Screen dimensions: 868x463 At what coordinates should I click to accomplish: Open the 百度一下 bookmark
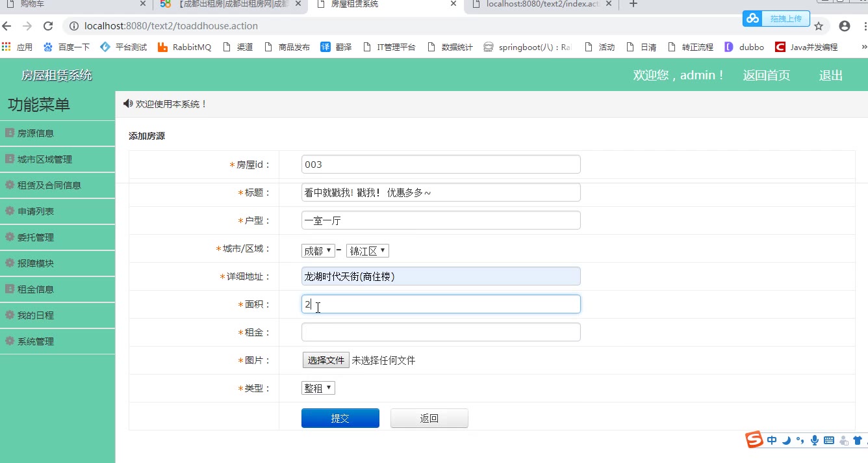pos(66,47)
